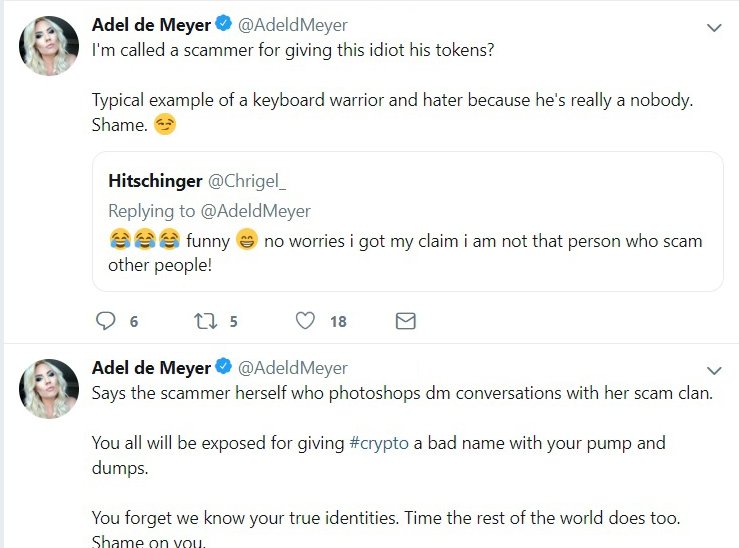Like the tweet with the heart icon
This screenshot has height=548, width=739.
pos(308,321)
